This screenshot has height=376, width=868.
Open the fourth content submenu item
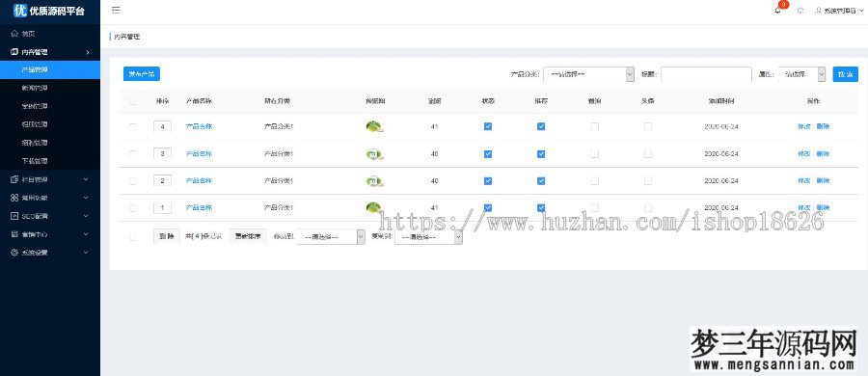click(x=50, y=124)
